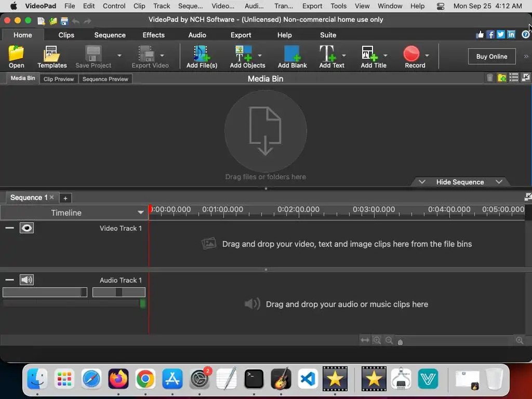The height and width of the screenshot is (399, 532).
Task: Click the save icon in title bar
Action: pos(64,21)
